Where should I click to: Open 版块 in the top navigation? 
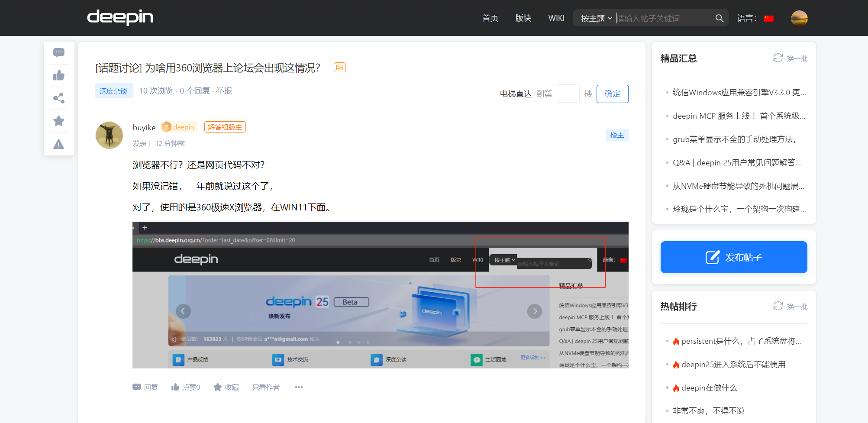523,18
